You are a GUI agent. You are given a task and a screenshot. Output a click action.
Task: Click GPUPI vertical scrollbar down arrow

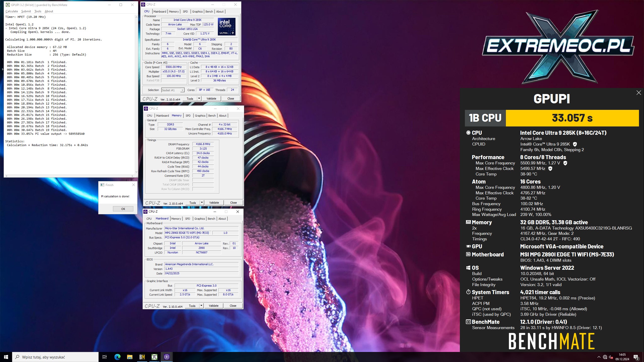coord(136,172)
